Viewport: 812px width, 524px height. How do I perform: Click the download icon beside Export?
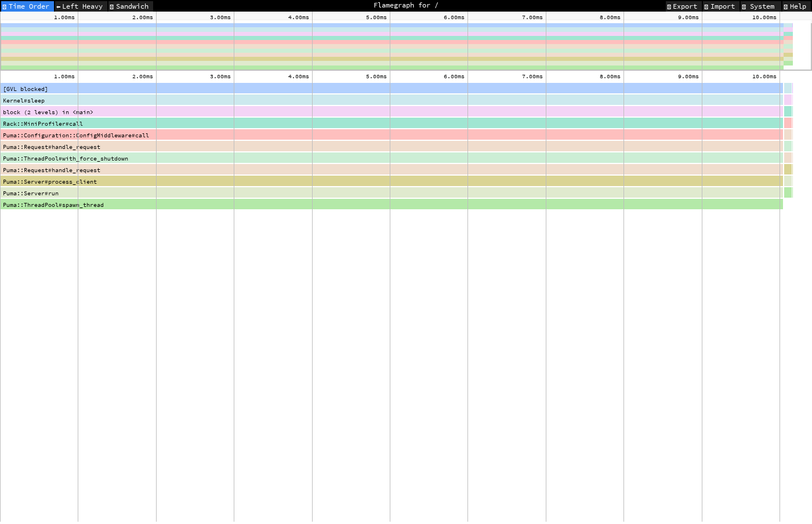click(669, 6)
